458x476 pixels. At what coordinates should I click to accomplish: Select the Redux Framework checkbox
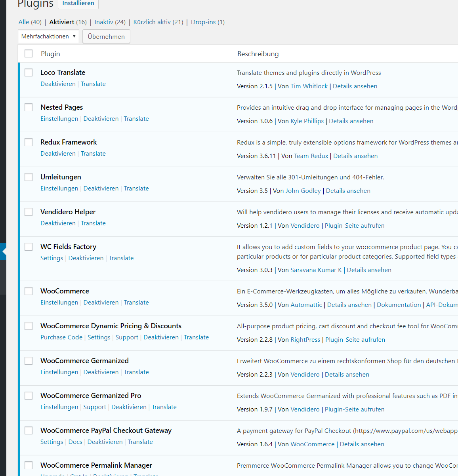click(29, 142)
